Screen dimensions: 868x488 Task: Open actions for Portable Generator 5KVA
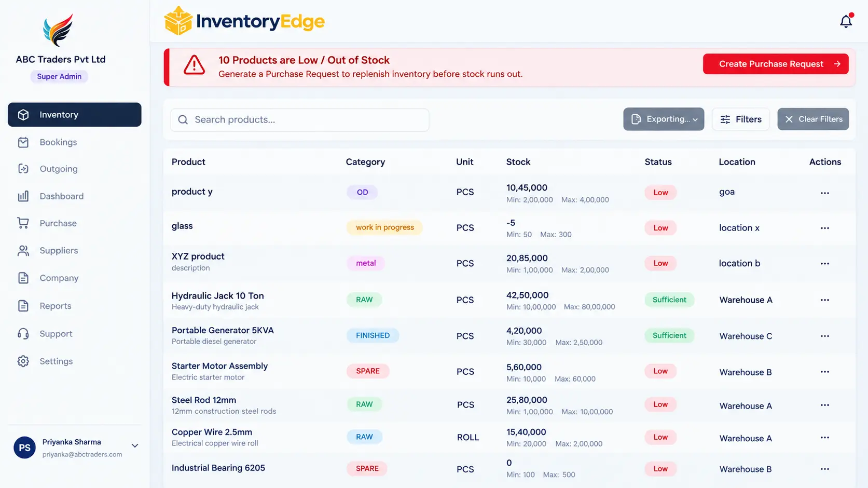825,336
